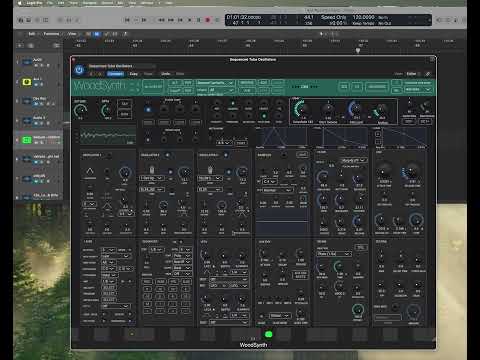480x360 pixels.
Task: Click the add track plus button
Action: pyautogui.click(x=20, y=45)
